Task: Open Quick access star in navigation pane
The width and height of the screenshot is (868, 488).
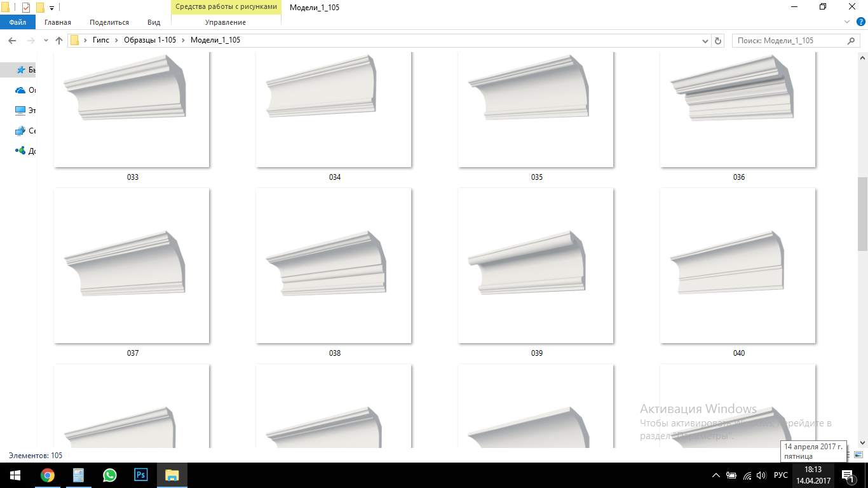Action: click(x=21, y=70)
